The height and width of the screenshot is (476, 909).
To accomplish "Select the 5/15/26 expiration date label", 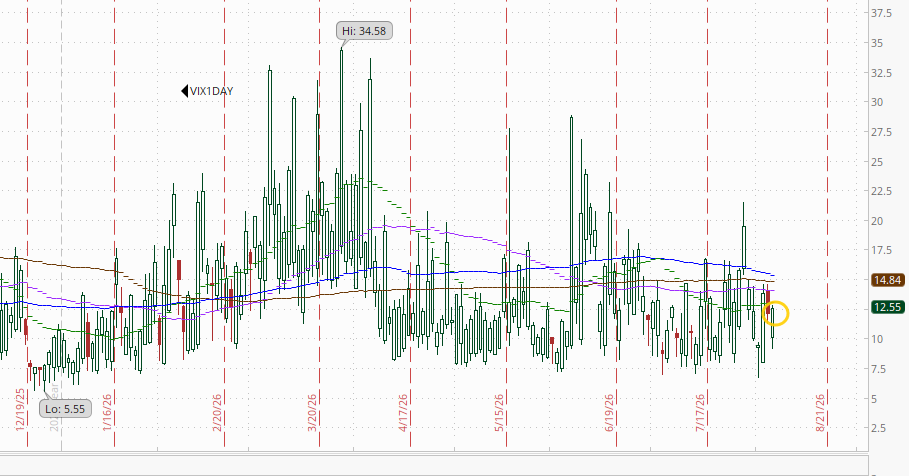I will pos(499,412).
